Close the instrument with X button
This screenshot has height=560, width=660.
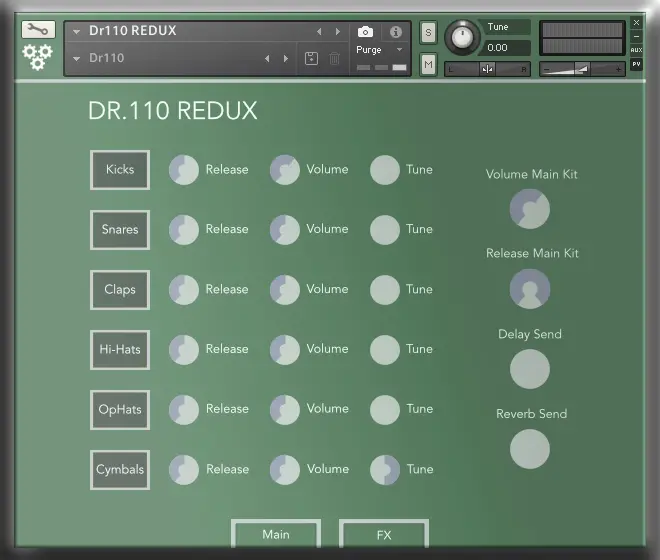pyautogui.click(x=636, y=23)
